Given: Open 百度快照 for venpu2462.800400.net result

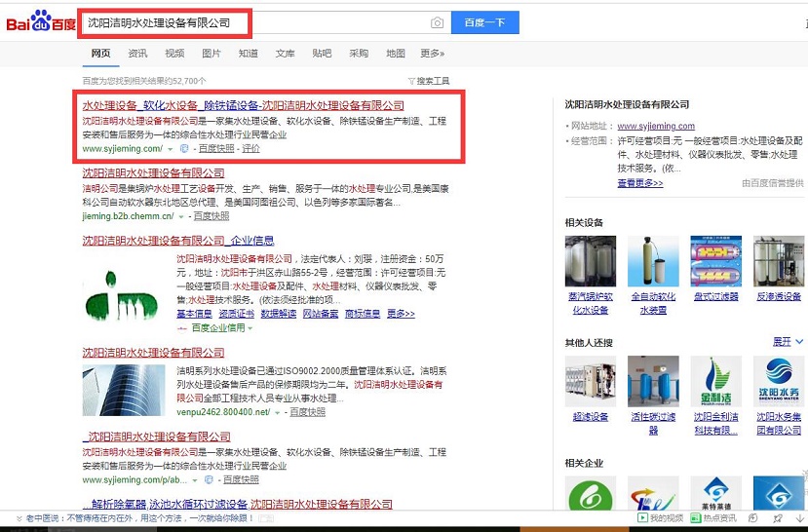Looking at the screenshot, I should 308,412.
